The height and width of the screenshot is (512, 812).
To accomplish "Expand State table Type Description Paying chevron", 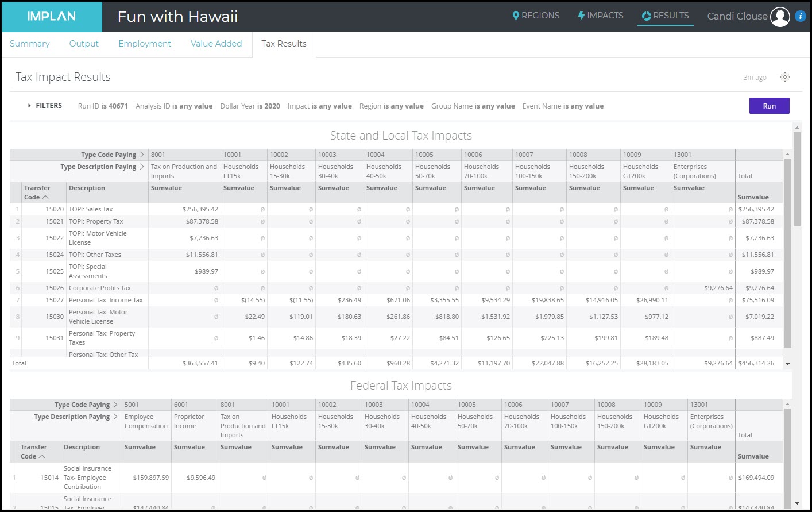I will (142, 167).
